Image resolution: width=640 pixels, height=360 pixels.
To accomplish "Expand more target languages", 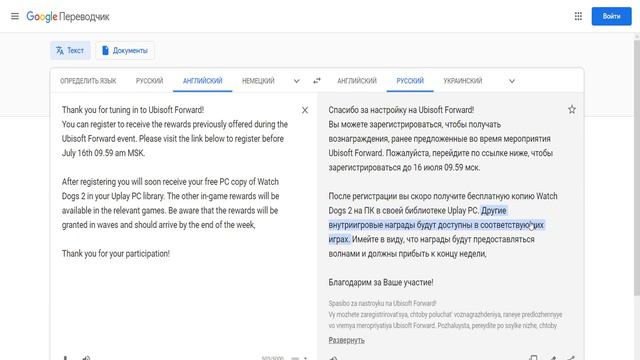I will (511, 81).
